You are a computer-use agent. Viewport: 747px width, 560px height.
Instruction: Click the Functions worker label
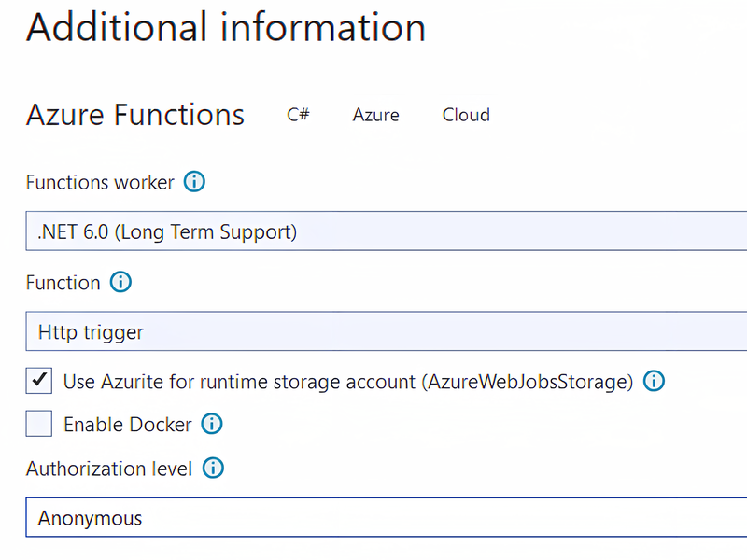tap(100, 182)
